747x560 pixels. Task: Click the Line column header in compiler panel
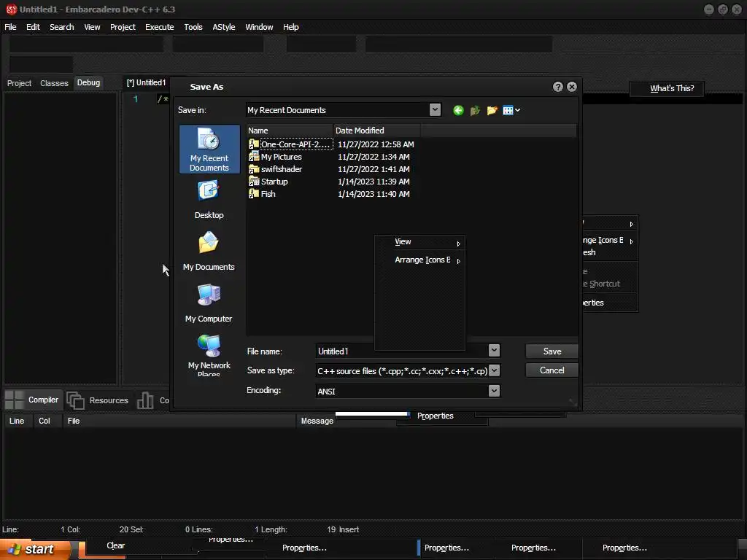(x=17, y=421)
